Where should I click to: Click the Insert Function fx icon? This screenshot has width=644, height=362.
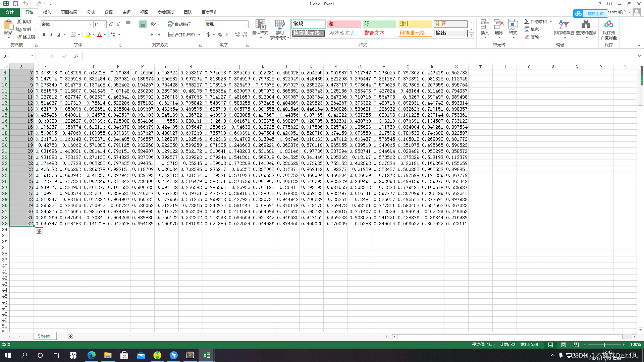point(76,56)
